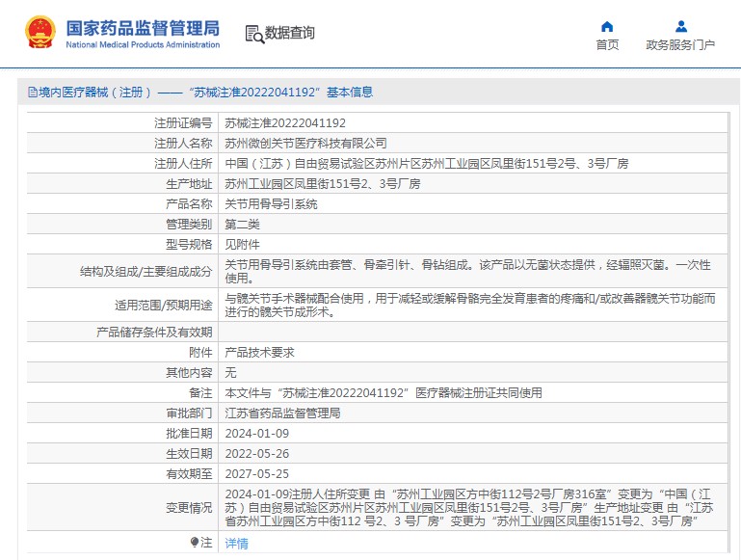Click the 批准日期 label
This screenshot has height=560, width=741.
click(x=189, y=434)
